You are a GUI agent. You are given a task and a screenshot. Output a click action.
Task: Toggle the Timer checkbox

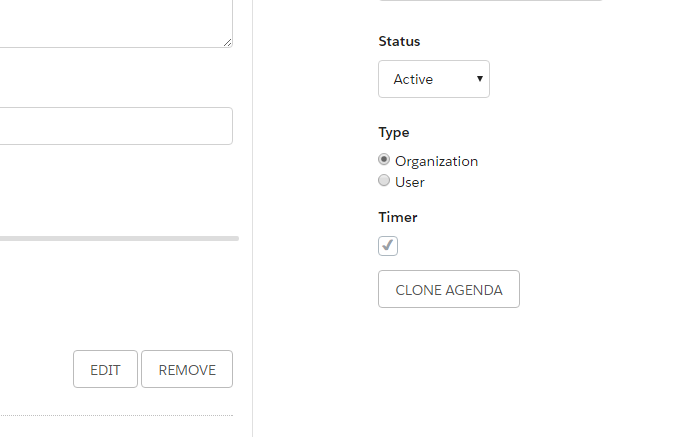[x=388, y=246]
